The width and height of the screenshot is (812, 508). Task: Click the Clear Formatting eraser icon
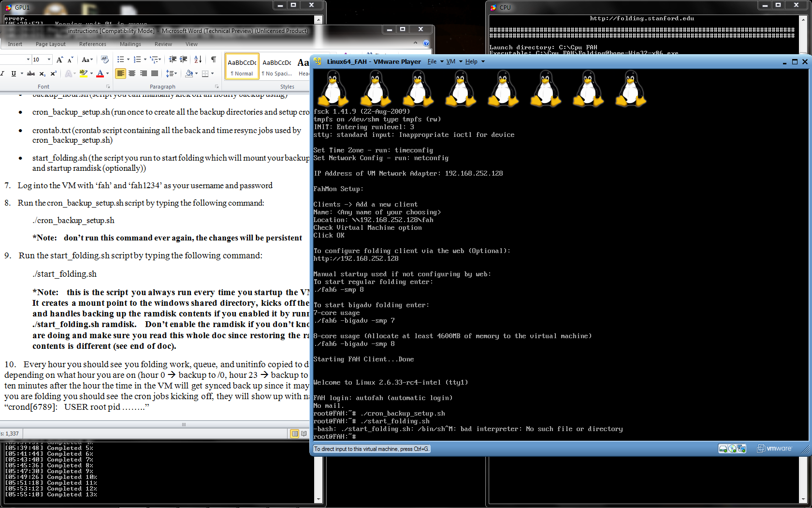pyautogui.click(x=105, y=60)
